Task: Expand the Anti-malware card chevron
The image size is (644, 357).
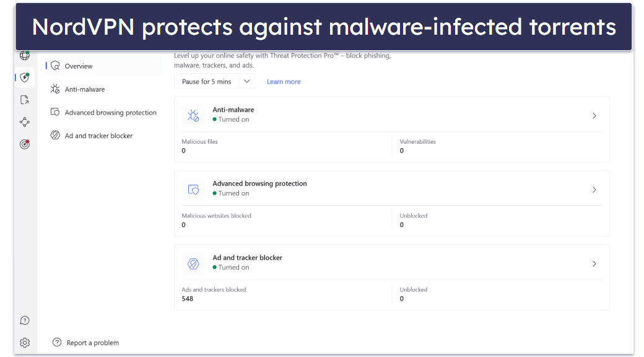Action: click(594, 116)
